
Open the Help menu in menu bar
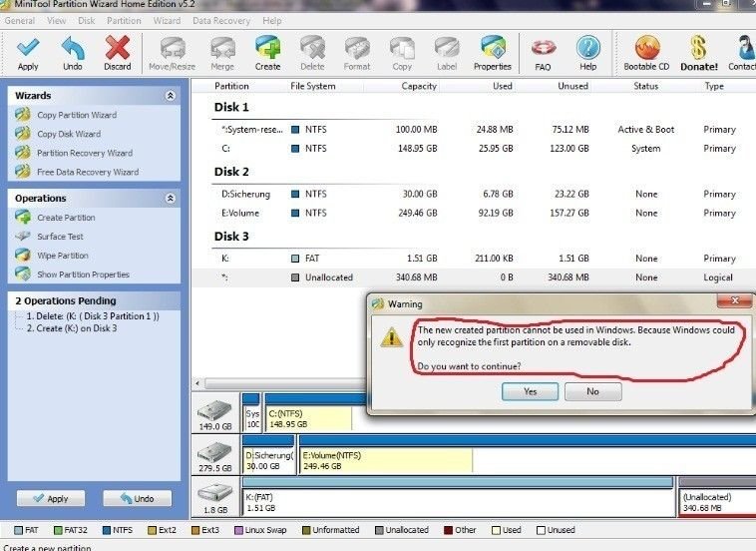(x=272, y=21)
